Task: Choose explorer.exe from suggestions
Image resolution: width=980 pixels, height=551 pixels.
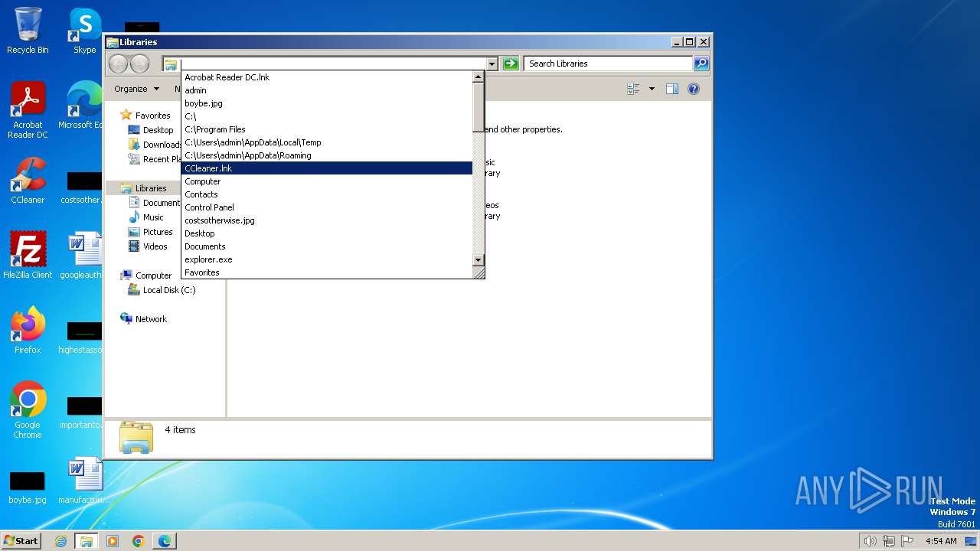Action: point(326,259)
